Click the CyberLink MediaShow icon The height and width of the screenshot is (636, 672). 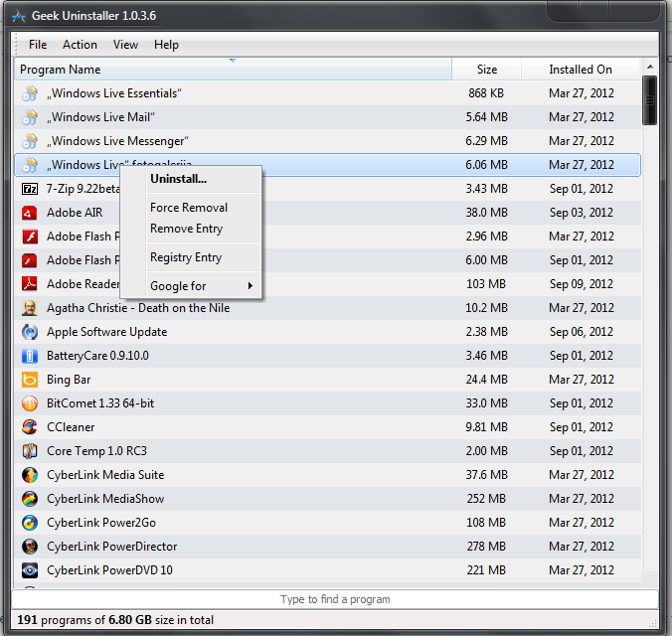tap(30, 499)
